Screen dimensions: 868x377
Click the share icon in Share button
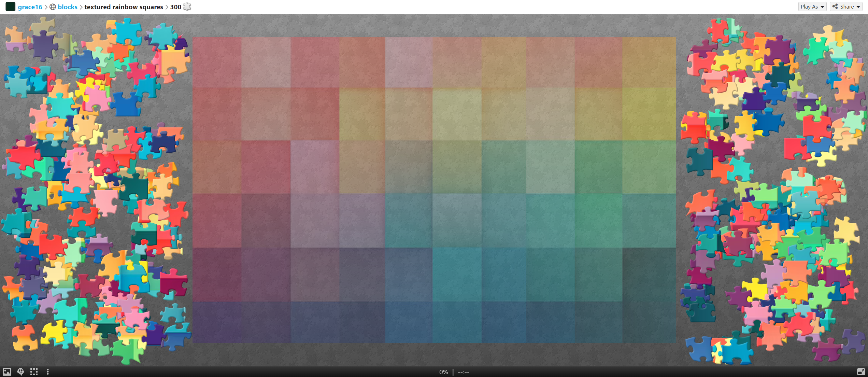835,6
